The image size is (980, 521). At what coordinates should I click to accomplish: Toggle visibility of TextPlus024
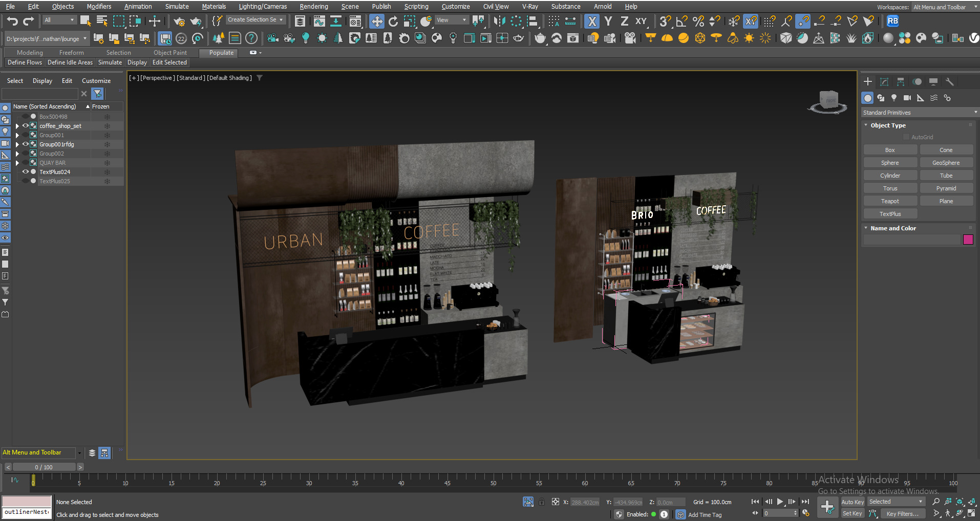click(25, 171)
